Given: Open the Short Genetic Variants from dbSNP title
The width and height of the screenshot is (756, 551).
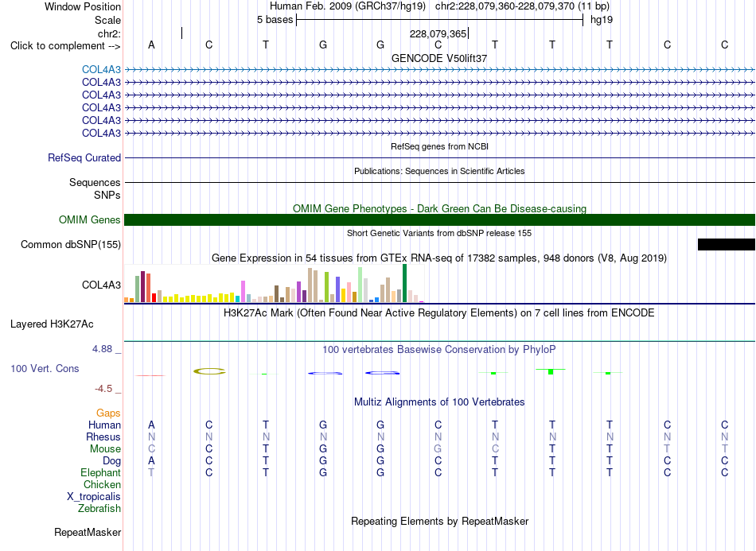Looking at the screenshot, I should (x=439, y=233).
